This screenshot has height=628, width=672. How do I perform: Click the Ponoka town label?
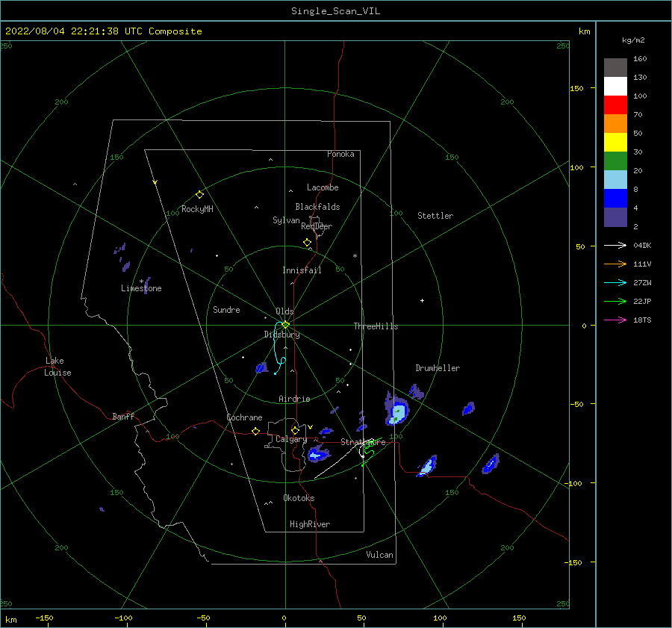click(x=340, y=154)
